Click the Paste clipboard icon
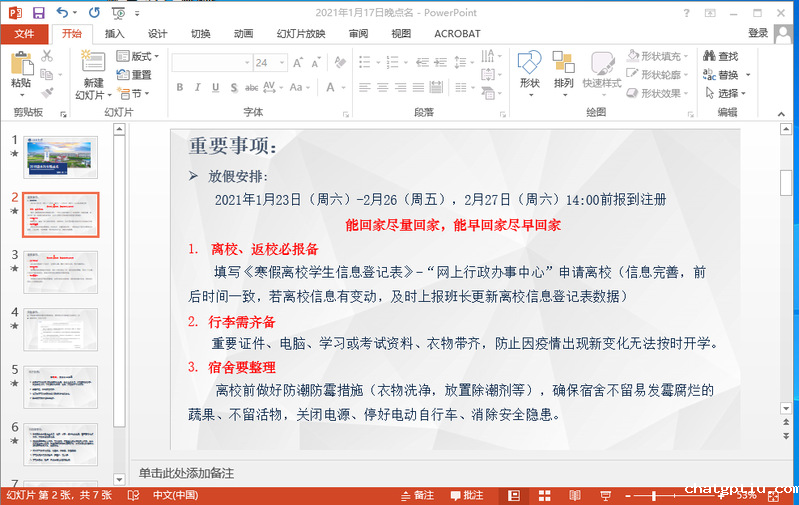Image resolution: width=799 pixels, height=505 pixels. [x=21, y=65]
